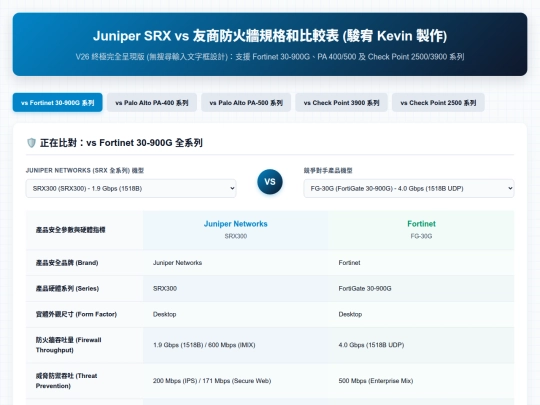Click the Firewall Throughput row label
Image resolution: width=540 pixels, height=405 pixels.
click(84, 345)
